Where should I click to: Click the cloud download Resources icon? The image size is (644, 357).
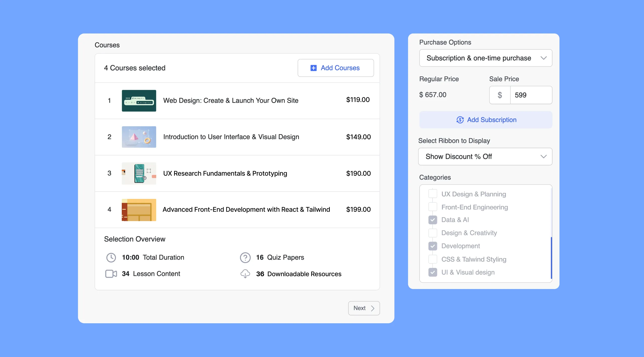[245, 274]
